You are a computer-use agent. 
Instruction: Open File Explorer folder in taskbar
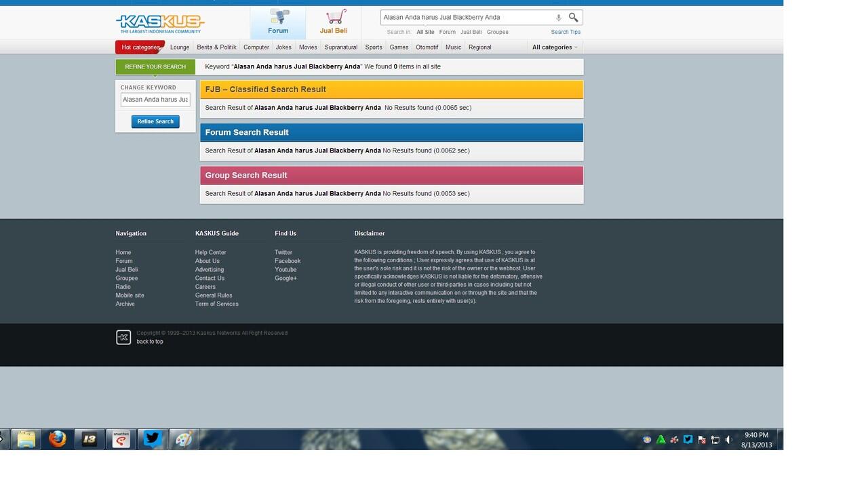[x=26, y=439]
